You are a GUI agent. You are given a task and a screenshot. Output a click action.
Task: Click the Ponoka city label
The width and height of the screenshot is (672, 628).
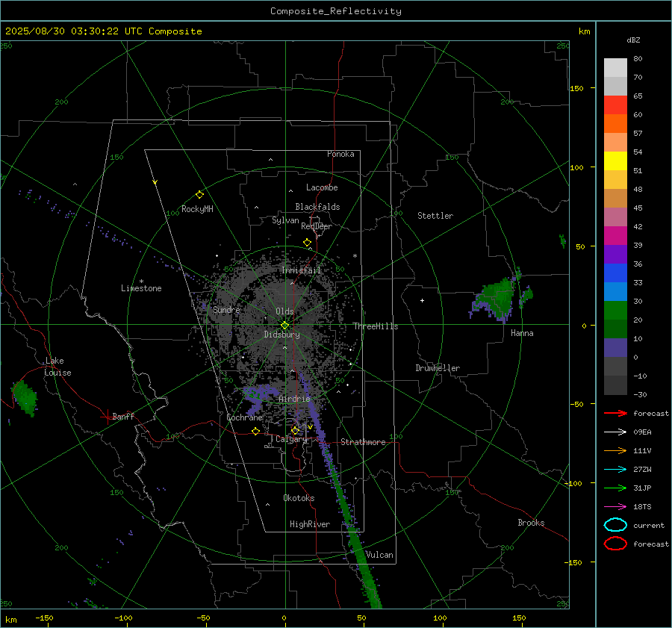tap(340, 154)
